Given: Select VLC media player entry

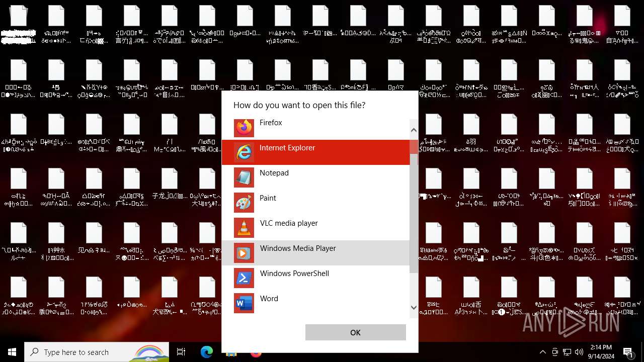Looking at the screenshot, I should click(x=315, y=228).
